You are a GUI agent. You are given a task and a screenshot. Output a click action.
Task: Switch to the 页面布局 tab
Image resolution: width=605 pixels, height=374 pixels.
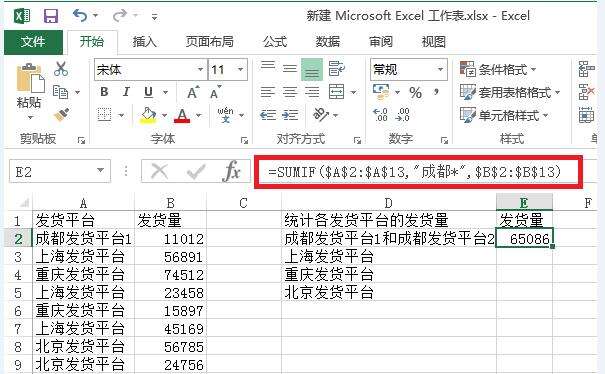[x=210, y=42]
